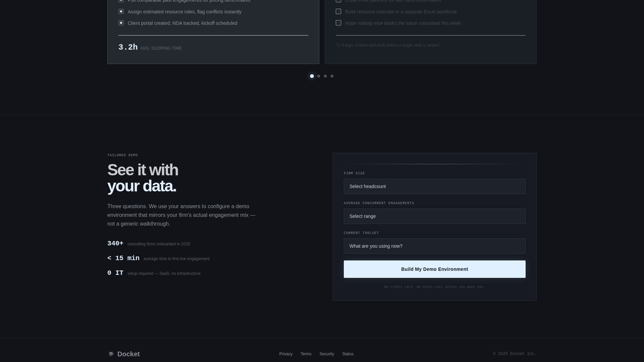644x362 pixels.
Task: Check 'Build resource estimate in a separate Excel workbook'
Action: pos(338,11)
